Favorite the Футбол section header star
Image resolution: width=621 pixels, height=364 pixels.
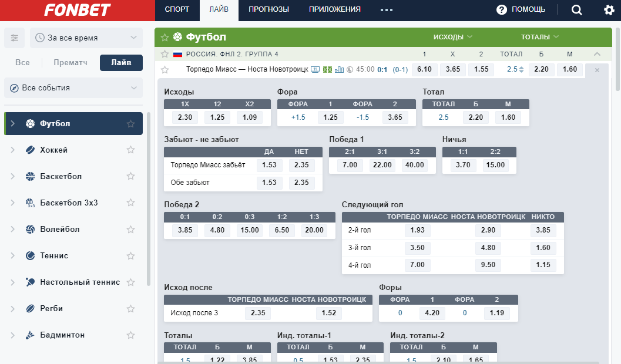165,37
